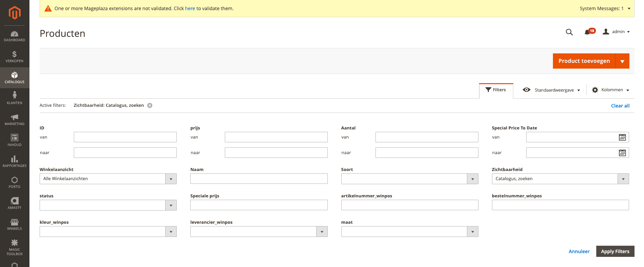Viewport: 644px width, 267px height.
Task: Open the maat size dropdown
Action: tap(410, 232)
